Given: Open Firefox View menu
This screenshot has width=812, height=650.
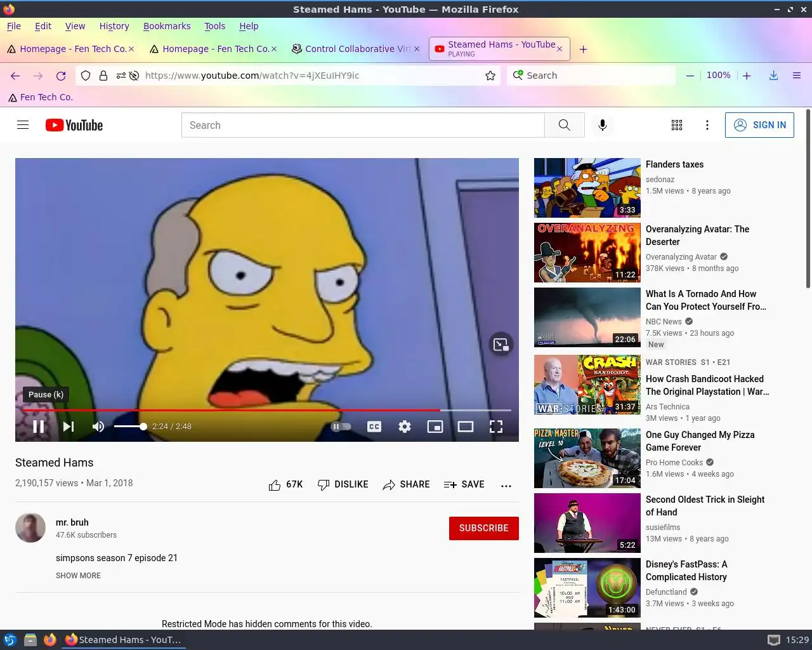Looking at the screenshot, I should coord(75,26).
